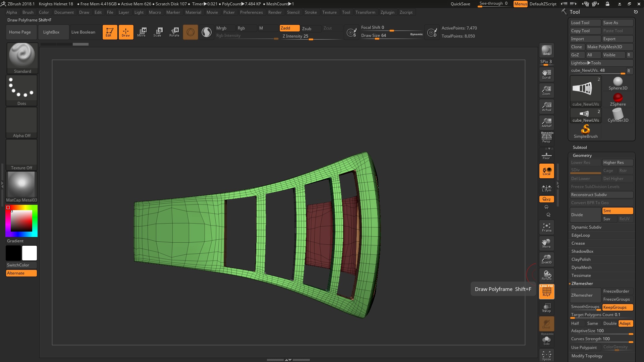Image resolution: width=644 pixels, height=362 pixels.
Task: Select the Move tool in top shelf
Action: 142,32
